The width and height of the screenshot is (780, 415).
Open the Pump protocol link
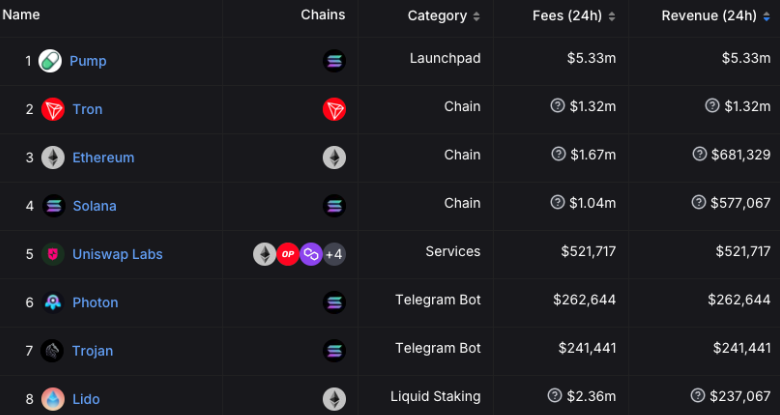coord(88,61)
